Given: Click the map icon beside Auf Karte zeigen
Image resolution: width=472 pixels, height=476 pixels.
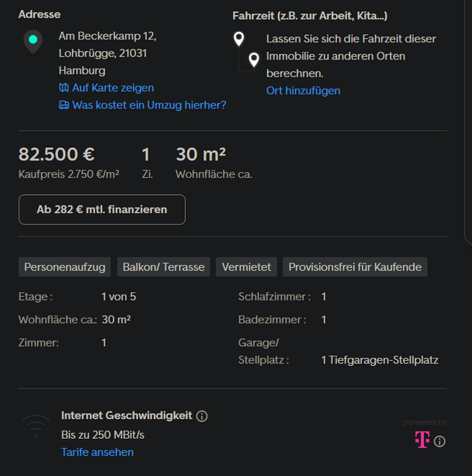Looking at the screenshot, I should pos(64,88).
